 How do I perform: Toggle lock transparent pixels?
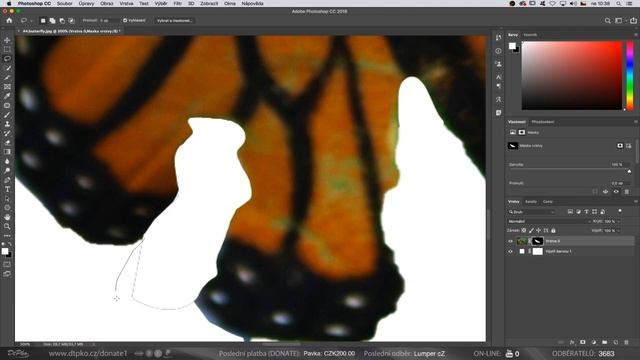point(524,231)
